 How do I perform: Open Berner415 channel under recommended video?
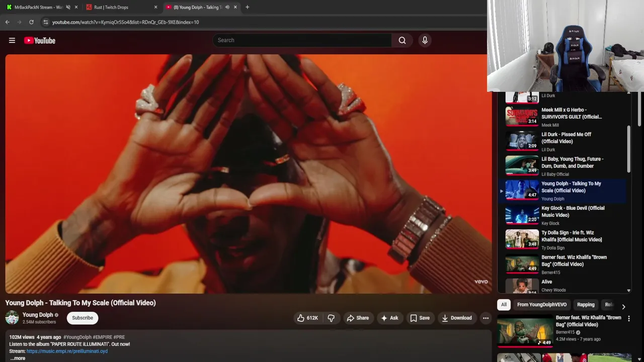coord(565,332)
